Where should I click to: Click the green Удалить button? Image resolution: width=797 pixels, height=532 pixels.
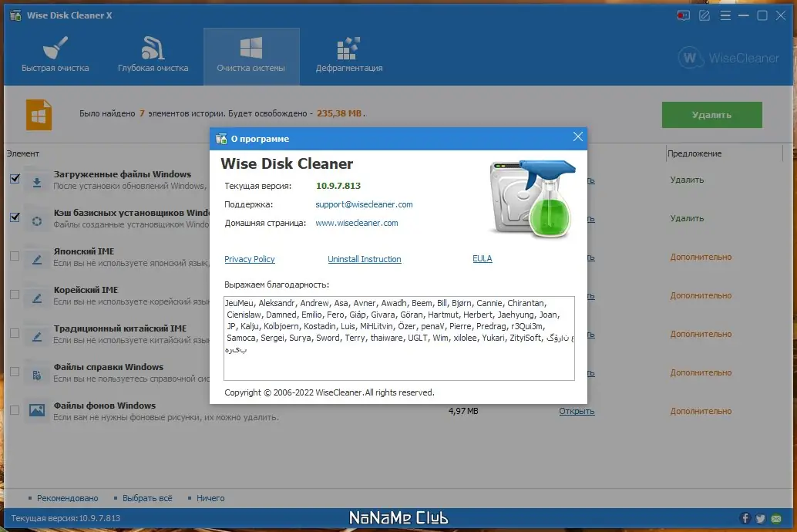pyautogui.click(x=711, y=115)
